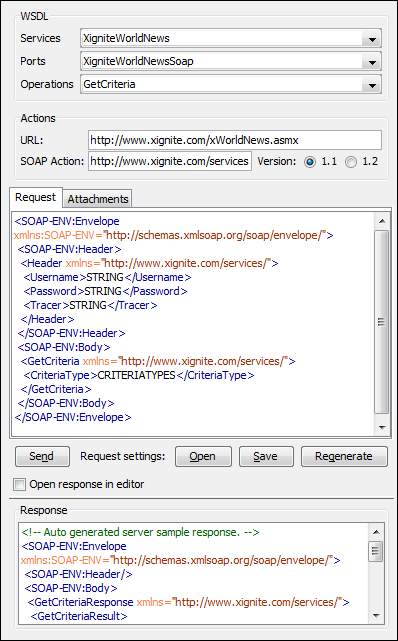
Task: Click the Open request settings button
Action: 203,456
